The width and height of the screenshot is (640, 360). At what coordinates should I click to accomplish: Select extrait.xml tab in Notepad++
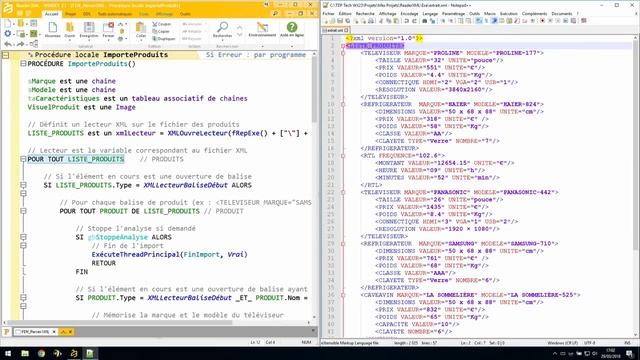tap(336, 30)
